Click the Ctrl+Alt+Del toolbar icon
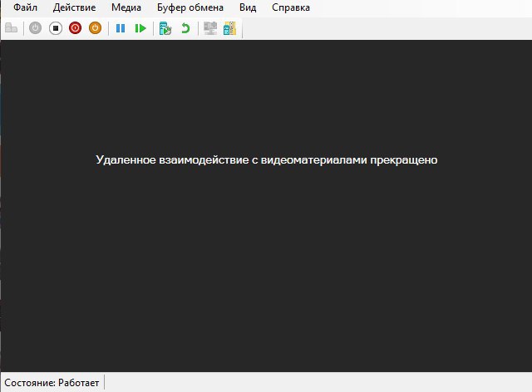Image resolution: width=532 pixels, height=392 pixels. click(x=11, y=28)
